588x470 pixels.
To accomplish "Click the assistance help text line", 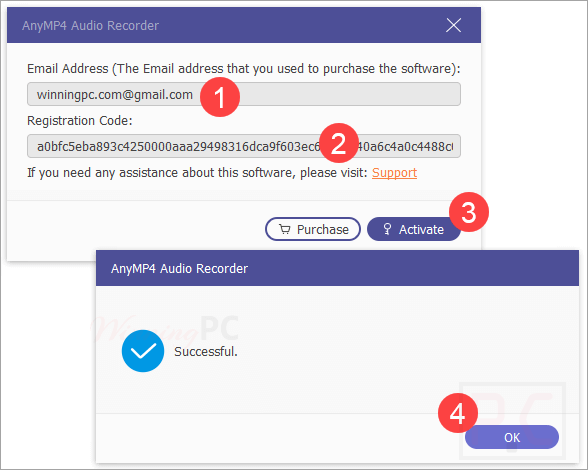I will [x=197, y=173].
